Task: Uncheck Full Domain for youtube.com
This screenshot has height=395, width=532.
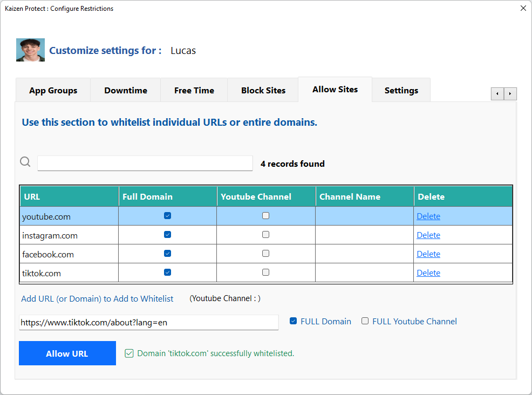Action: [x=167, y=216]
